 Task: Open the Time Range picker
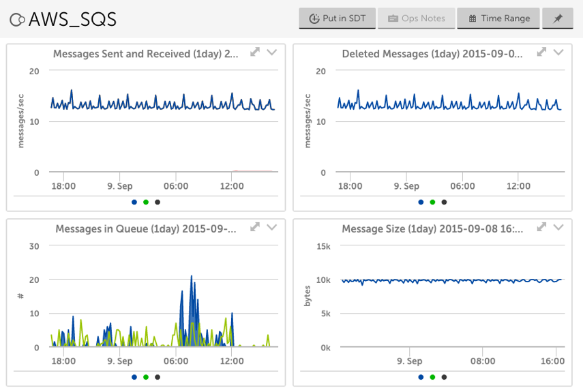tap(498, 18)
